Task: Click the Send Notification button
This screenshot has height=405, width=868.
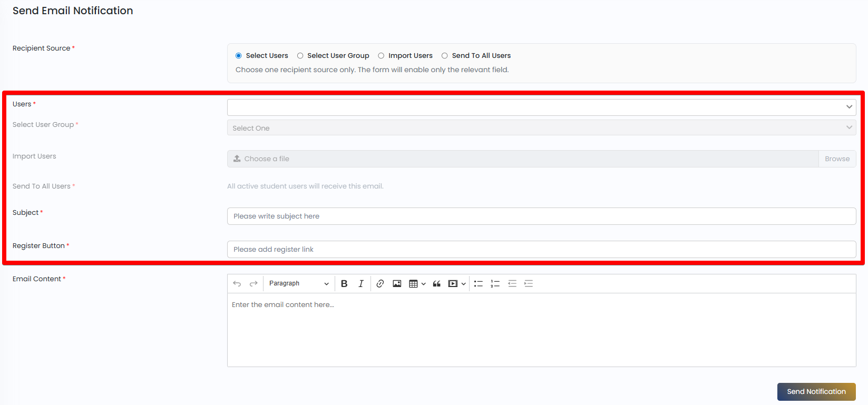Action: point(816,391)
